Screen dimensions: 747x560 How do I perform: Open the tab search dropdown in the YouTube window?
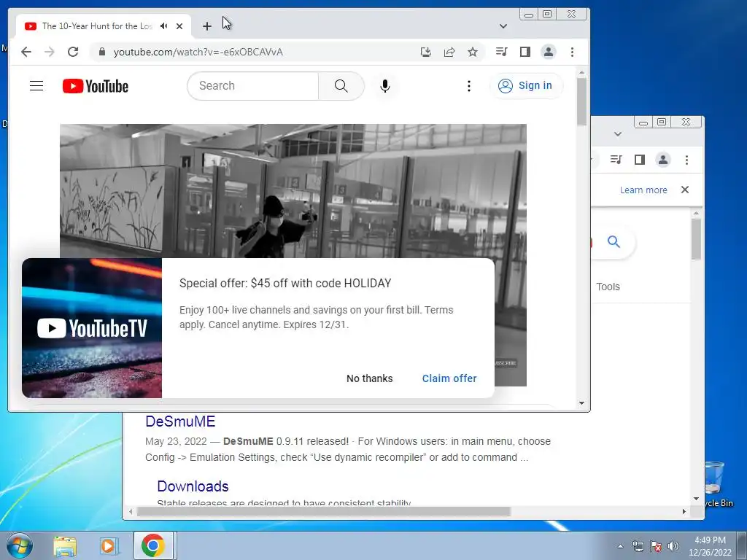tap(503, 26)
